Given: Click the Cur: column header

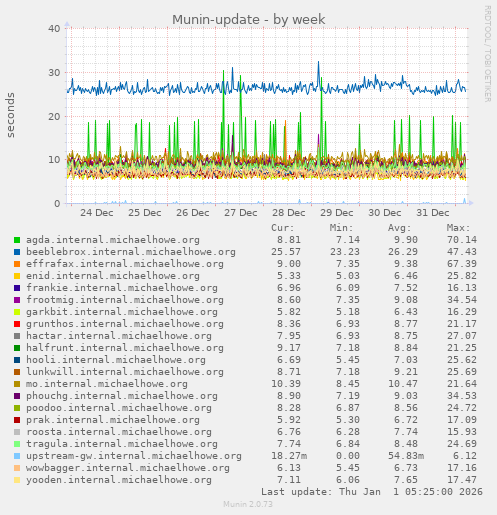Looking at the screenshot, I should pyautogui.click(x=283, y=228).
